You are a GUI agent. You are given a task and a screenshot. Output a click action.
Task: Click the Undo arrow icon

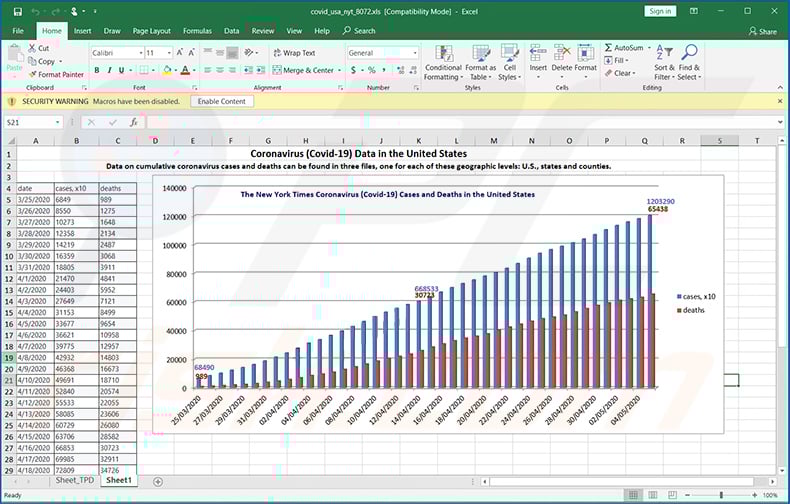pyautogui.click(x=35, y=12)
